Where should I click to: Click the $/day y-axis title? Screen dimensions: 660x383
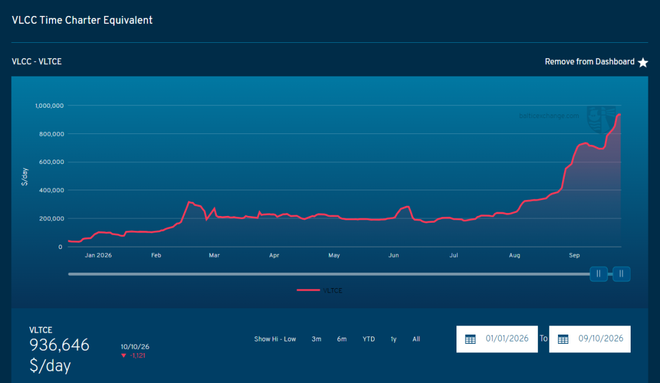click(24, 176)
